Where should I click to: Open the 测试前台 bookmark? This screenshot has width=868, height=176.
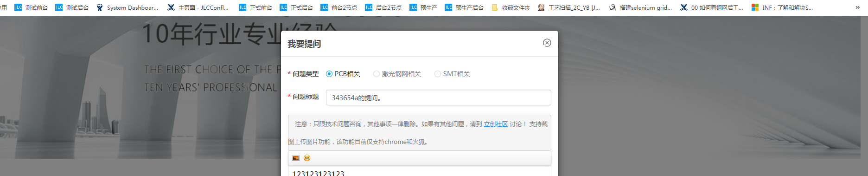pos(31,7)
